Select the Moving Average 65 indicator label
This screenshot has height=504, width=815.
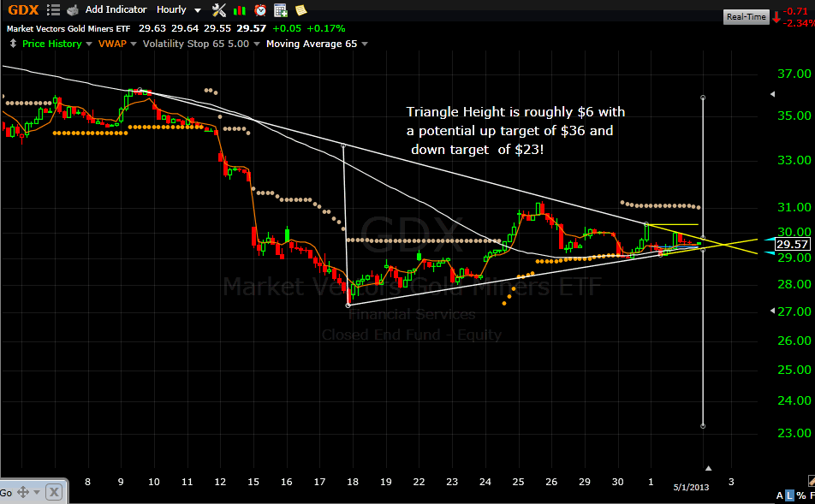[x=312, y=44]
